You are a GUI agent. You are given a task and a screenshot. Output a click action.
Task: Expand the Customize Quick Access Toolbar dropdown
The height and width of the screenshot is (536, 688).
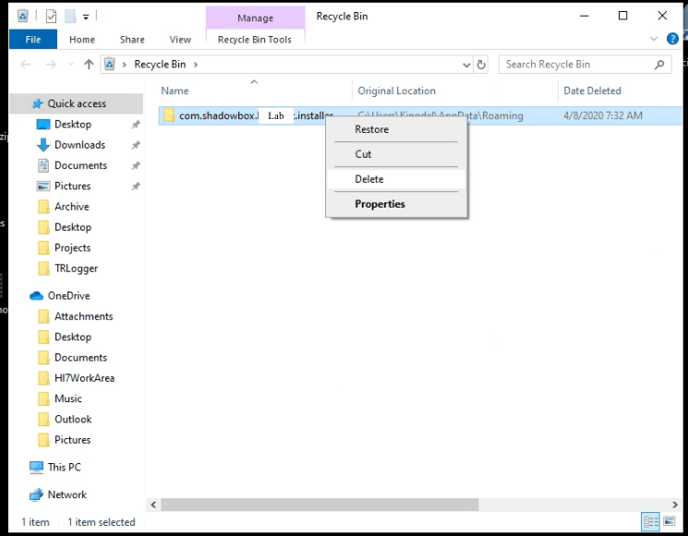tap(86, 16)
